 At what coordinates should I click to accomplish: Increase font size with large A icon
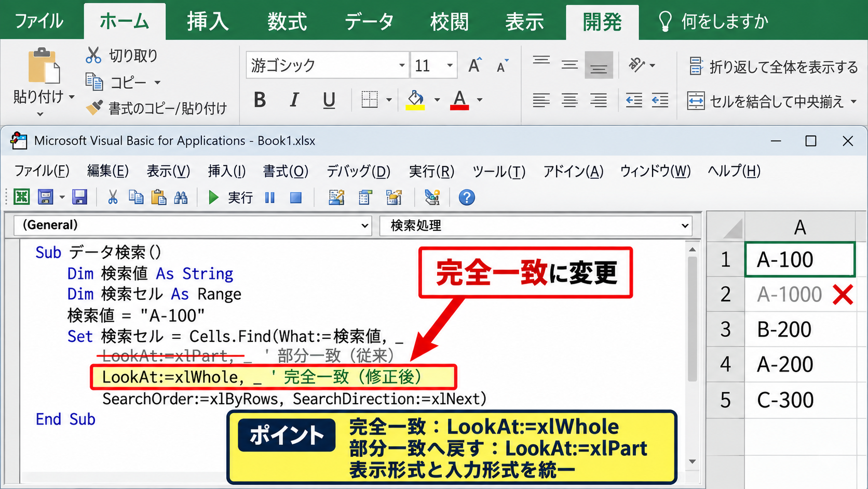pyautogui.click(x=474, y=65)
